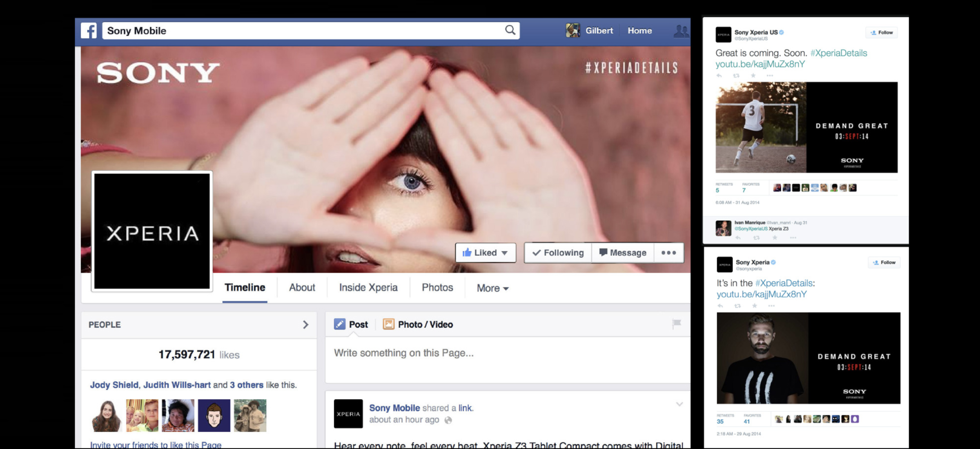Click the @SonyXperiaUS mention in reply
The image size is (980, 449).
(751, 229)
